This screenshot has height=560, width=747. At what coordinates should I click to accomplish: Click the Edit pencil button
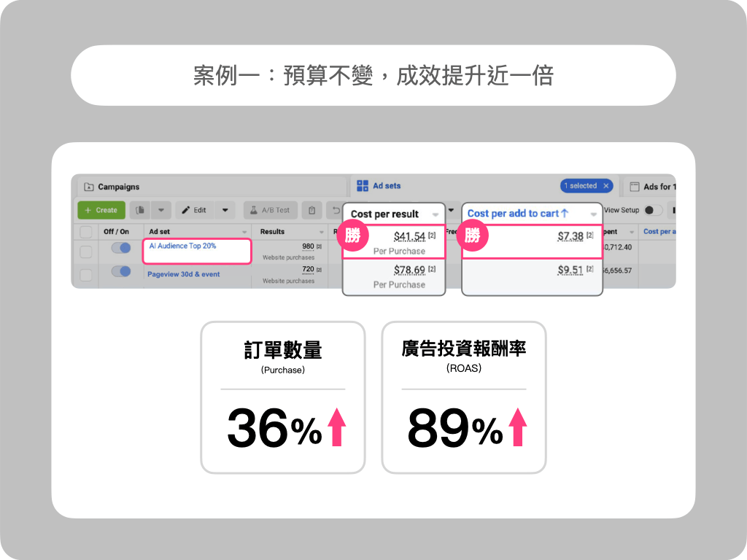point(194,210)
